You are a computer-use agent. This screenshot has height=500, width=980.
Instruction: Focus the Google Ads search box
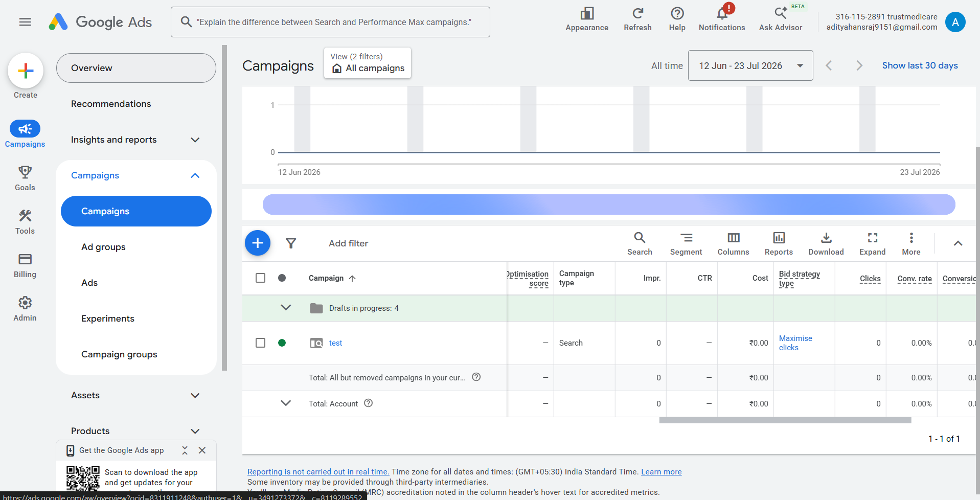click(330, 22)
